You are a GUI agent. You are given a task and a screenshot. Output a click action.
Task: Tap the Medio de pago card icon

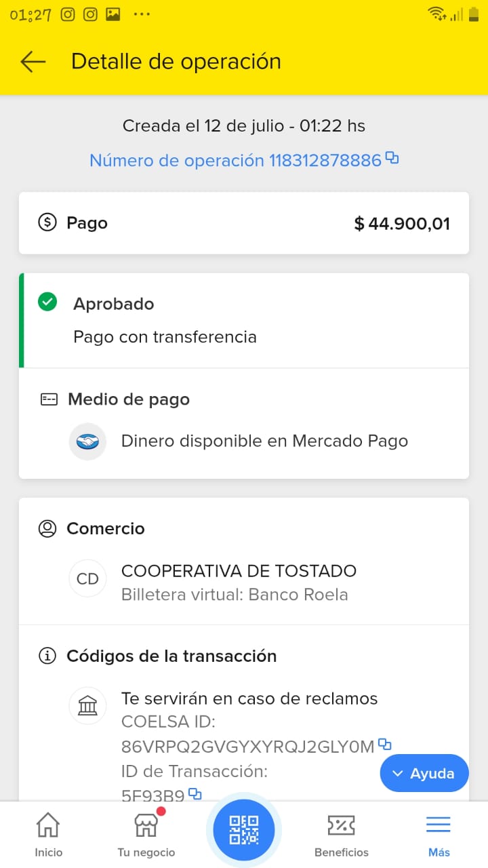[x=49, y=399]
